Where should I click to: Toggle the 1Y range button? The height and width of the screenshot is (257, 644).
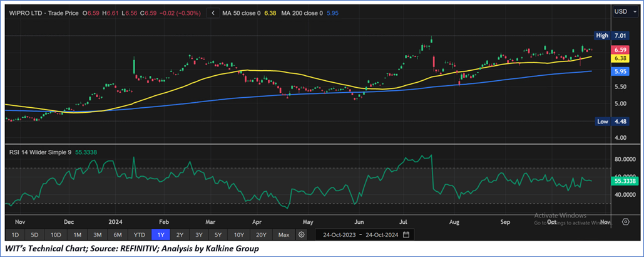[161, 235]
